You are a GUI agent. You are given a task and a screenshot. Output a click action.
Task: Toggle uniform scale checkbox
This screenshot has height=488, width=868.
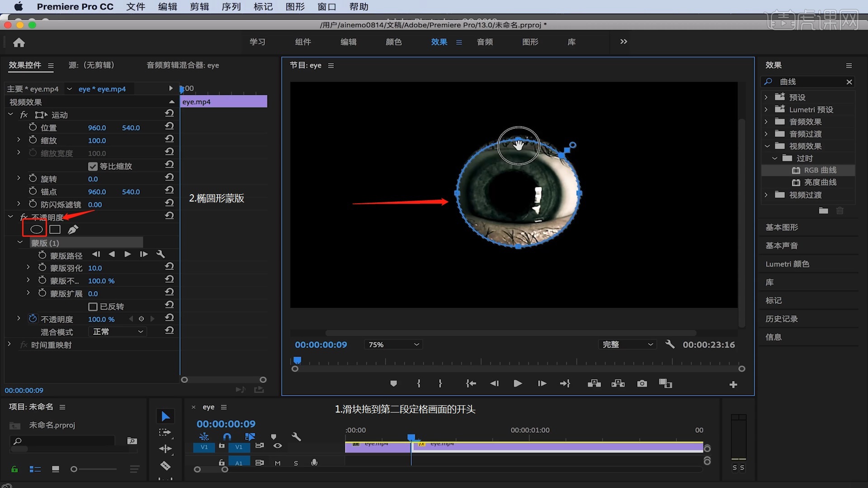pos(93,166)
